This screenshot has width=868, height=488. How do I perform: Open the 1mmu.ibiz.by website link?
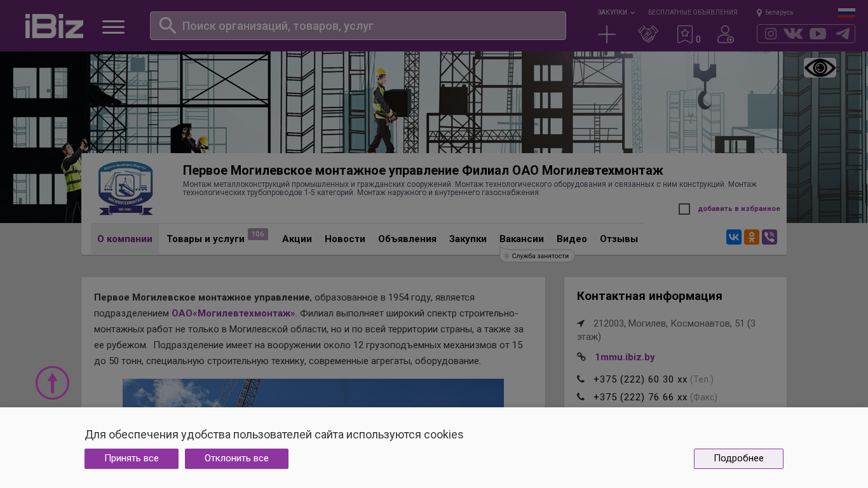pyautogui.click(x=625, y=357)
